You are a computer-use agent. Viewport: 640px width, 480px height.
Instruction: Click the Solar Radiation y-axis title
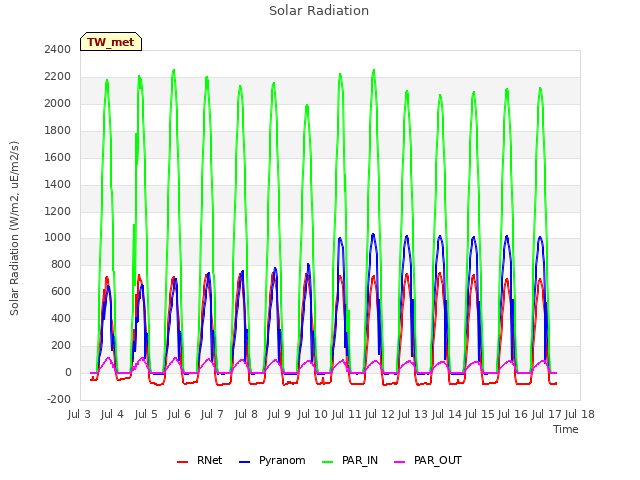coord(14,228)
